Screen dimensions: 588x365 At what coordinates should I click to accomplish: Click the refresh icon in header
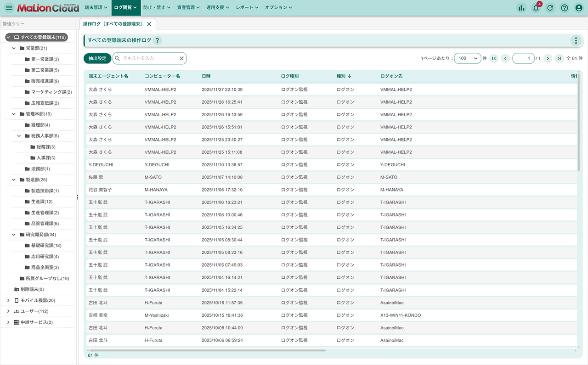pyautogui.click(x=550, y=8)
